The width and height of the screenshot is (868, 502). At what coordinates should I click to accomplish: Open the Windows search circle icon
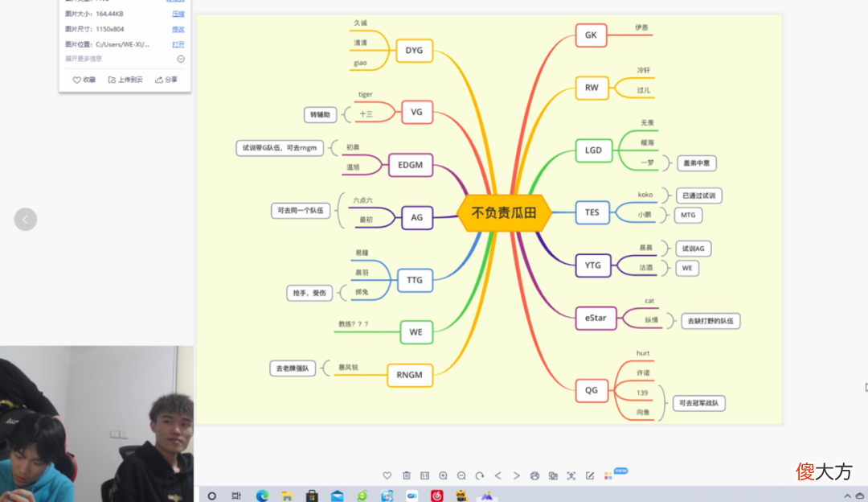click(211, 496)
